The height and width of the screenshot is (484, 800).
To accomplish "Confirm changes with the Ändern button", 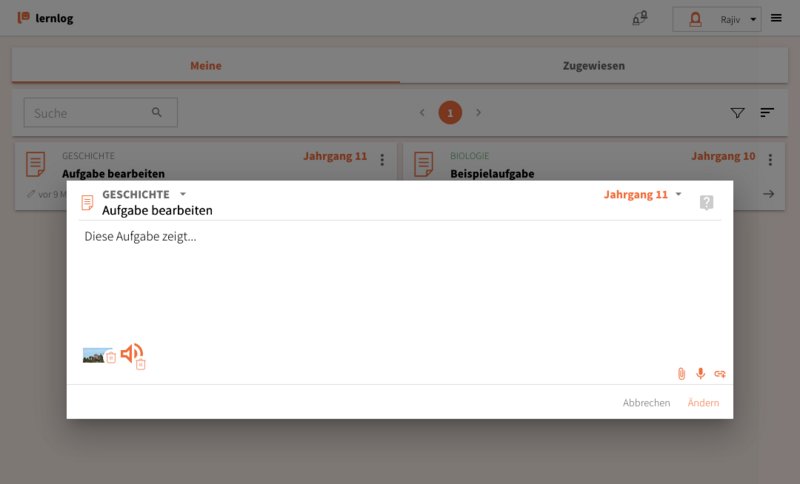I will coord(703,403).
